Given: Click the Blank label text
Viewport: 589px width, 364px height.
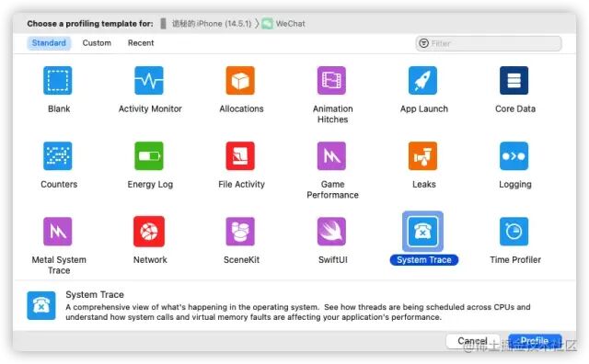Looking at the screenshot, I should (x=59, y=108).
